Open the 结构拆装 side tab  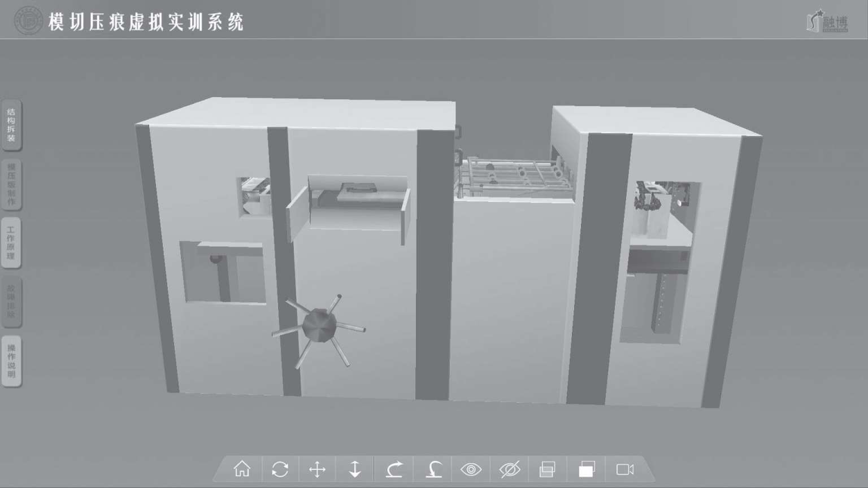coord(11,125)
